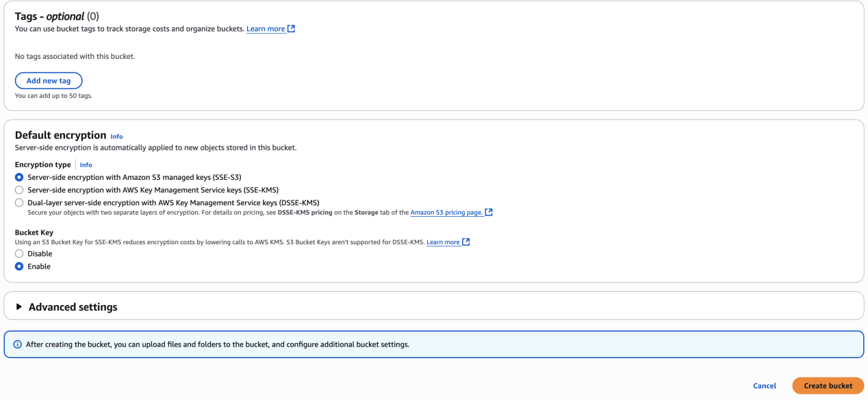Click the external link icon after Amazon S3 pricing page
This screenshot has width=868, height=400.
489,212
